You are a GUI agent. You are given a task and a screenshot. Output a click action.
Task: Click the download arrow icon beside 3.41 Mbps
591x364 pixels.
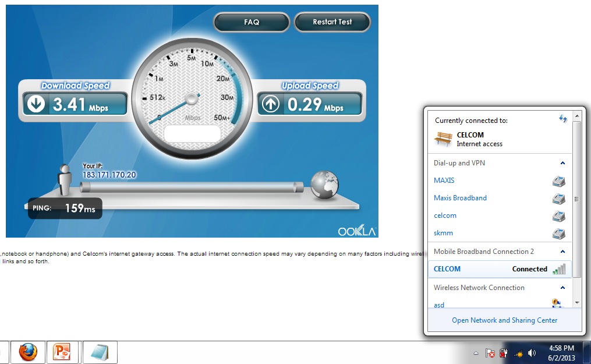(x=36, y=104)
